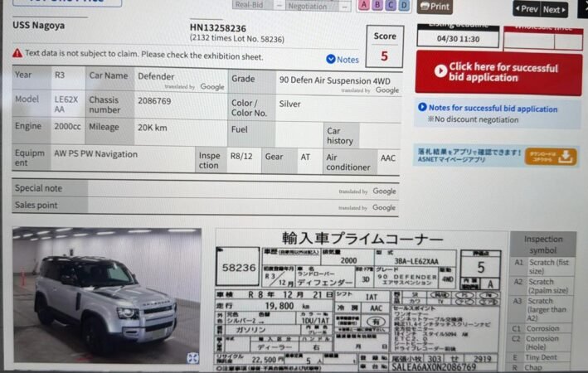Image resolution: width=588 pixels, height=373 pixels.
Task: Click the ASNET My Page app banner text
Action: point(469,156)
